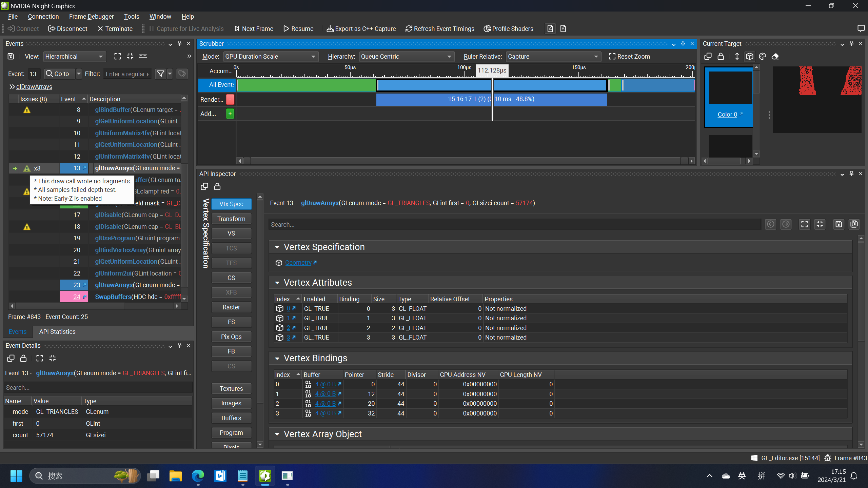Open the Scrubber Mode dropdown
This screenshot has height=488, width=868.
pos(270,57)
